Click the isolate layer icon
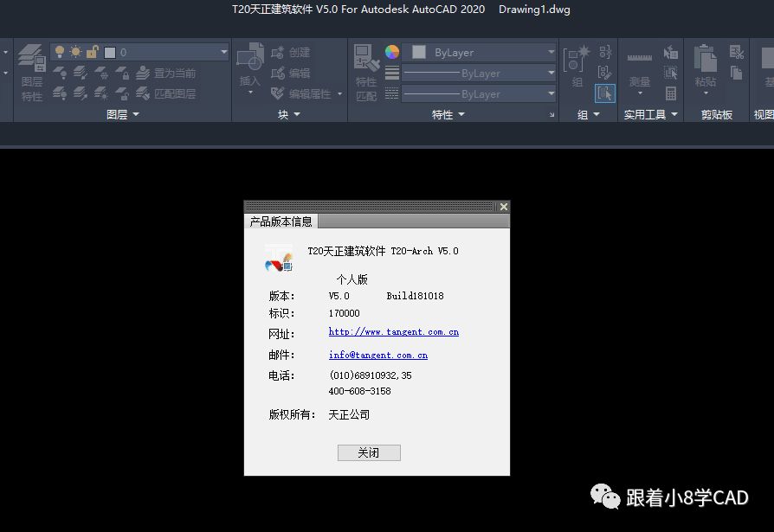 pos(81,73)
